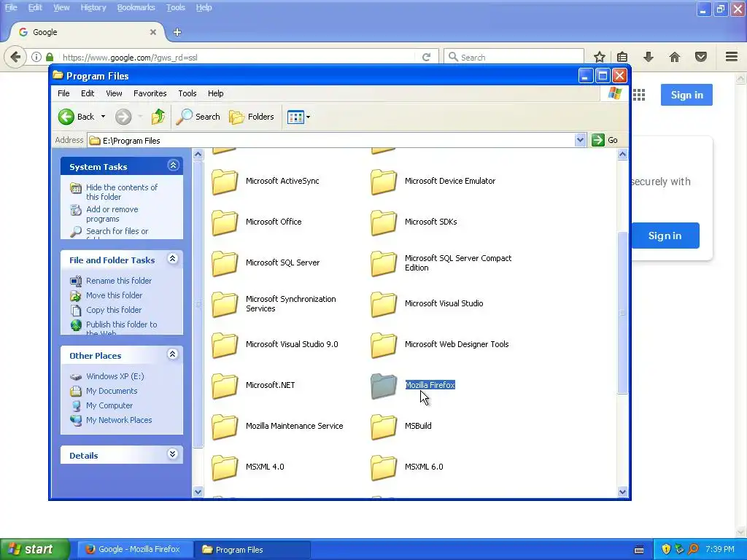The image size is (747, 560).
Task: Open My Network Places link
Action: pos(119,421)
